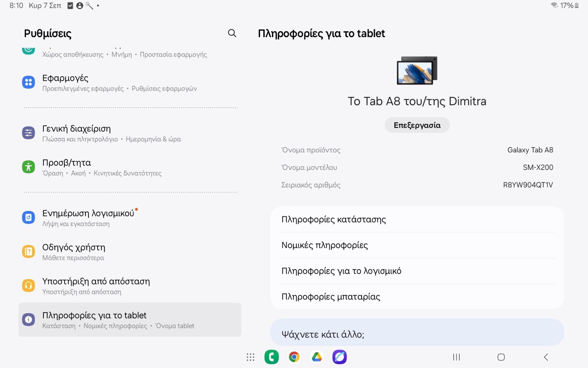Tap 'Γλώσσα και πληκτρολόγιο' subtitle text
This screenshot has width=588, height=368.
80,139
